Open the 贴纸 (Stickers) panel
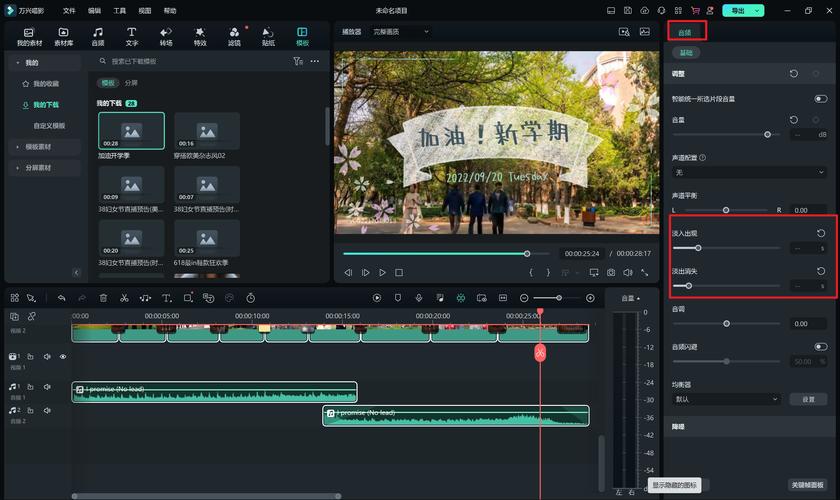The image size is (840, 500). tap(268, 37)
